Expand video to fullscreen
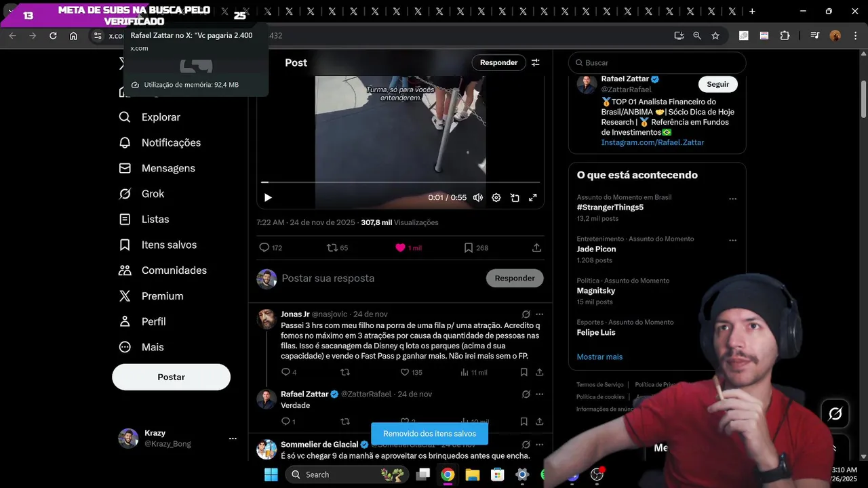 533,197
